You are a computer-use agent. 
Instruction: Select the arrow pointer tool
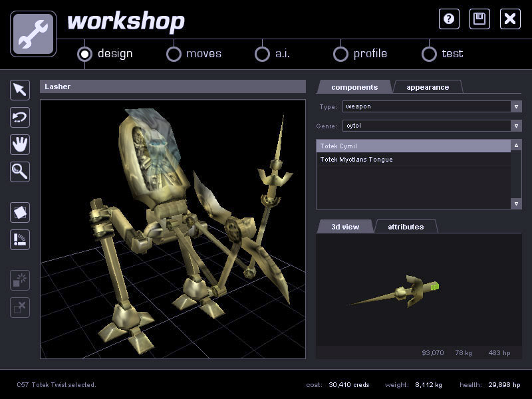tap(20, 90)
